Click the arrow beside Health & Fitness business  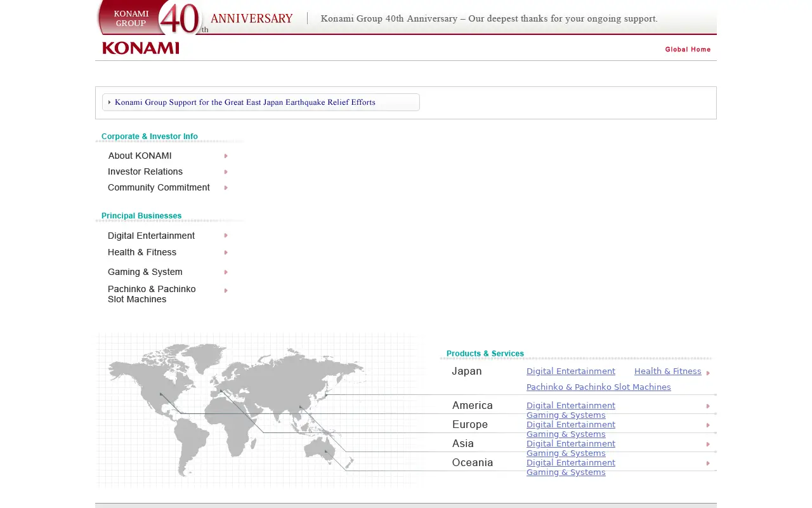click(x=226, y=253)
